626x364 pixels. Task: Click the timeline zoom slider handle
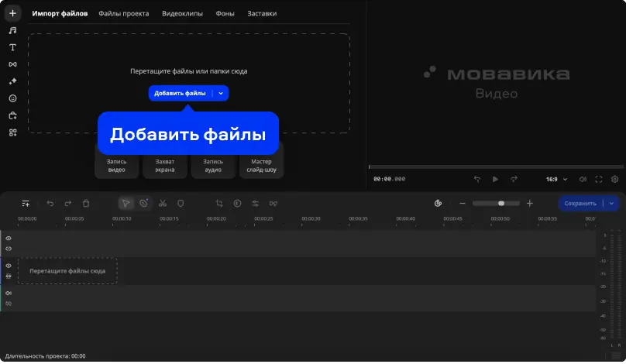tap(501, 204)
